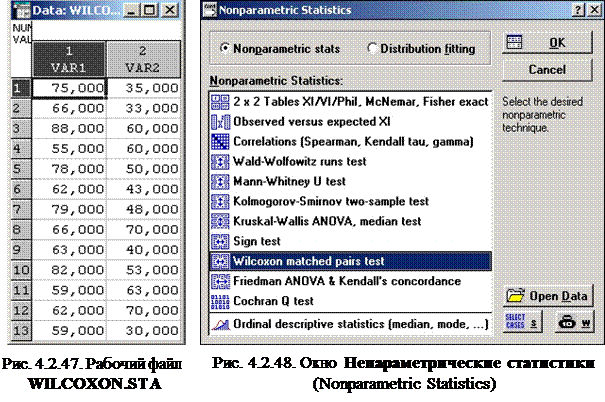605x402 pixels.
Task: Select row 1 header in Data window
Action: 21,89
